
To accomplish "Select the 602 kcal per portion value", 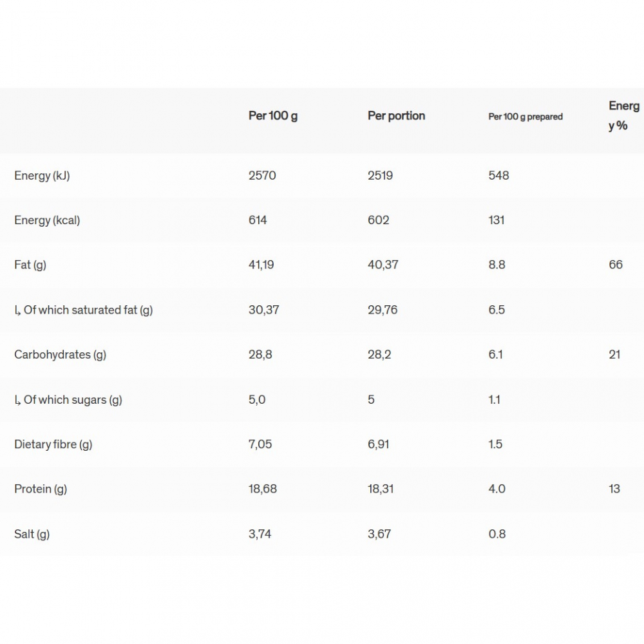I will (379, 220).
